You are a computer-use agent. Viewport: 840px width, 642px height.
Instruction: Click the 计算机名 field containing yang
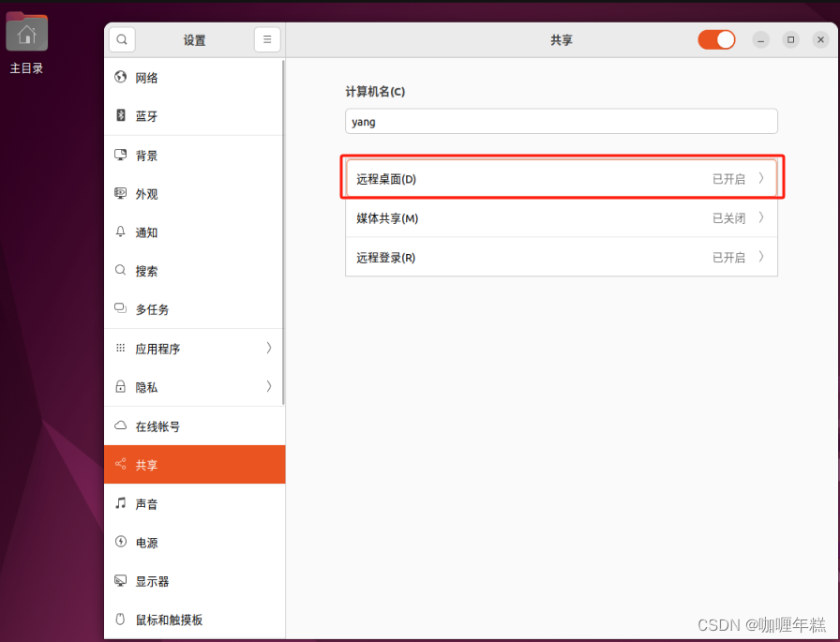562,122
